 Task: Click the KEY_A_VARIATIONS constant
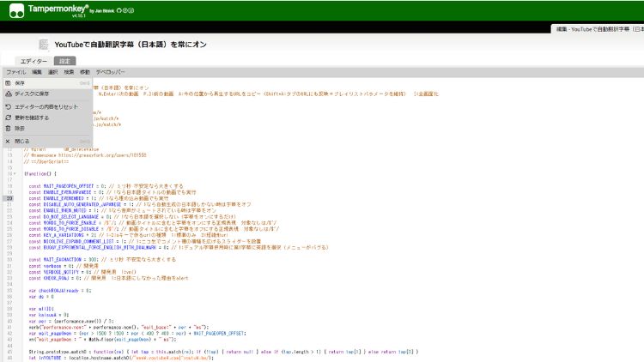64,235
